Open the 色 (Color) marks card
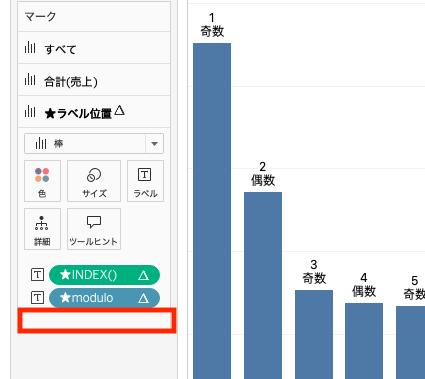This screenshot has height=379, width=425. point(42,181)
